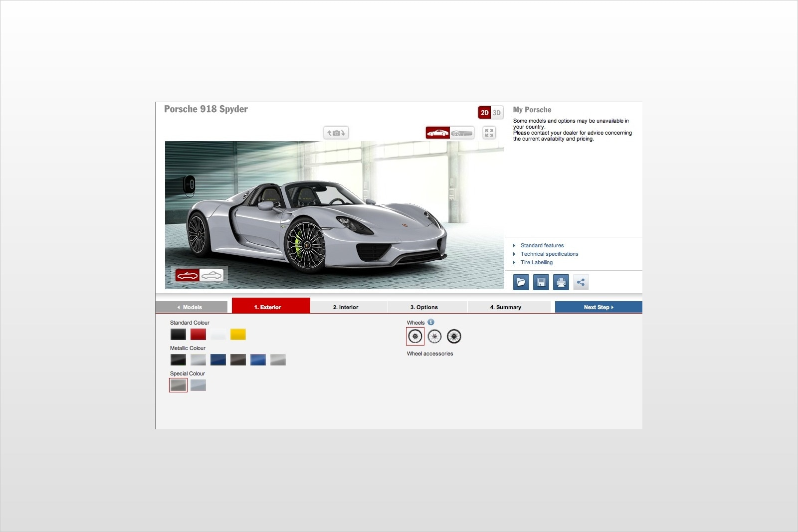This screenshot has height=532, width=798.
Task: Rotate the camera view of the car
Action: point(336,133)
